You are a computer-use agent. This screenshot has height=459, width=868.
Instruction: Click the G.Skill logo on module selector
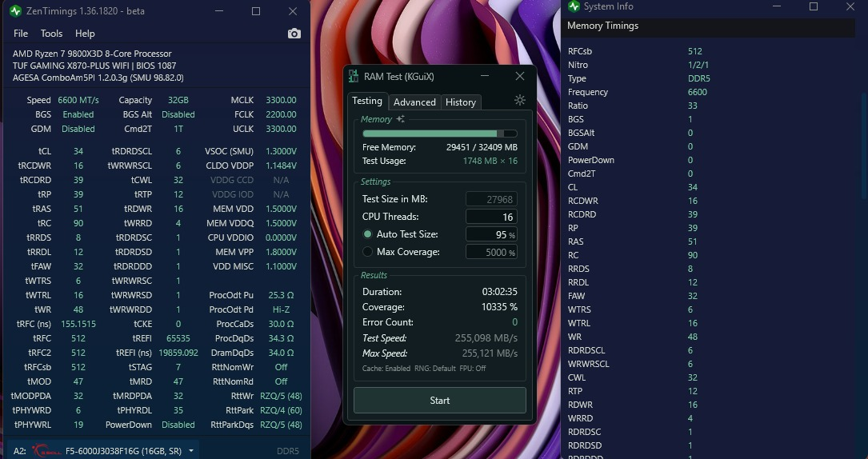click(46, 451)
